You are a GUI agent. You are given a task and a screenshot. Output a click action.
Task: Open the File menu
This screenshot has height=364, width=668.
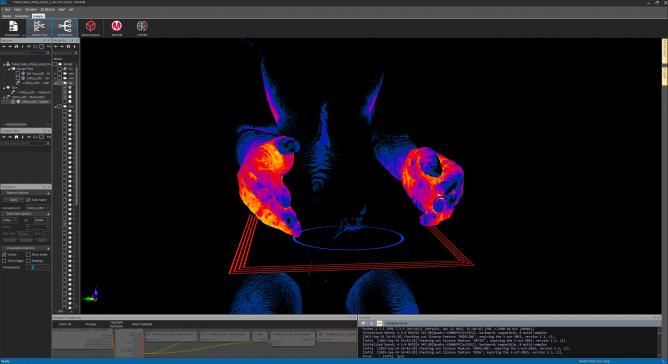click(x=8, y=9)
